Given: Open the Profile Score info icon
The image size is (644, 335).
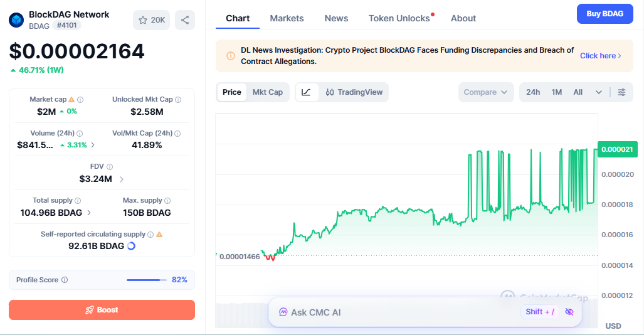Looking at the screenshot, I should (x=65, y=280).
